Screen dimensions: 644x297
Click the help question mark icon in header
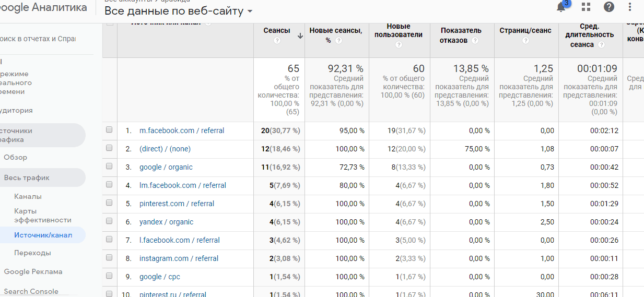click(x=609, y=7)
